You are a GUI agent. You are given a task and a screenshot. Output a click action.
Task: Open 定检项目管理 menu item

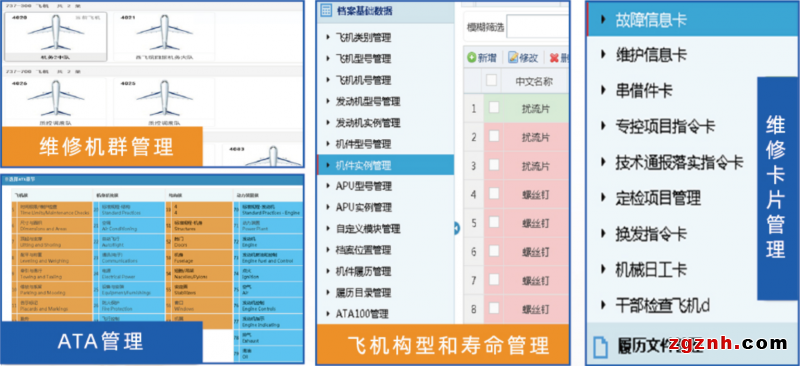point(651,197)
